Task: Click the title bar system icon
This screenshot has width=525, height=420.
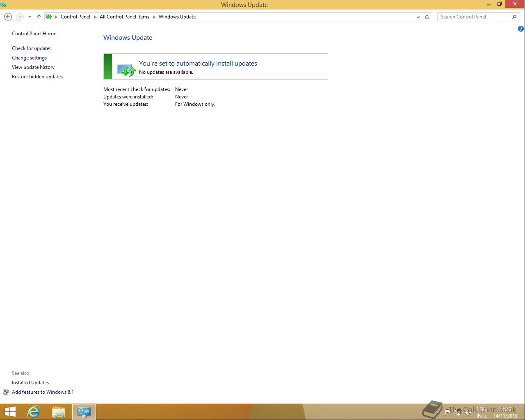Action: [x=4, y=5]
